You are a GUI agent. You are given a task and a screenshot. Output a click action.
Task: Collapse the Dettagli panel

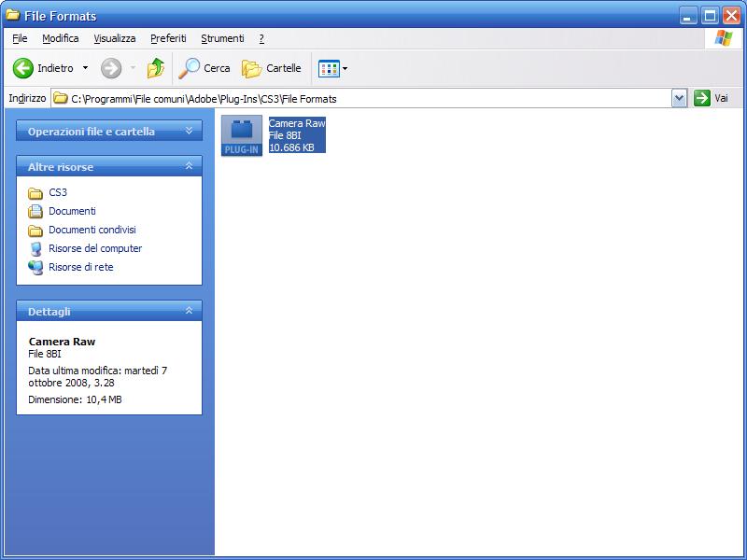[190, 311]
